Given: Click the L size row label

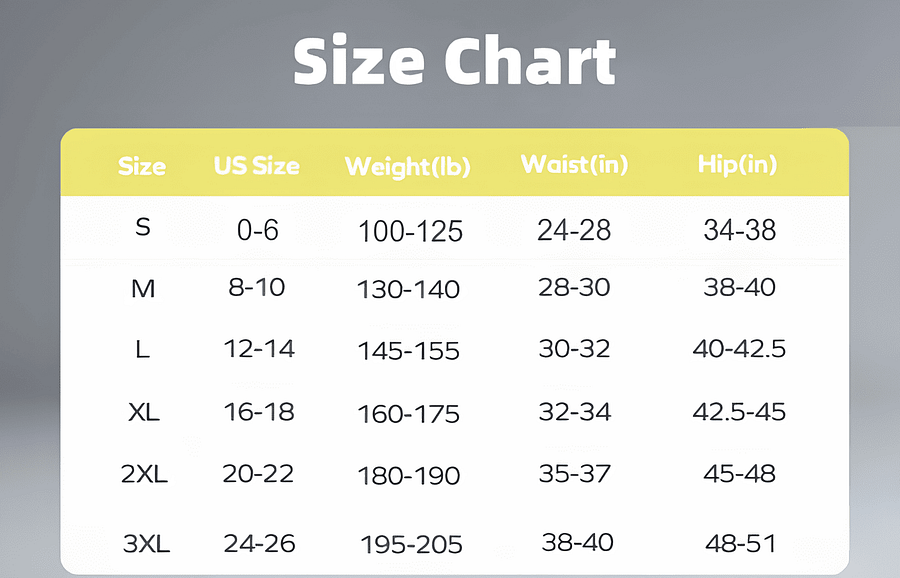Looking at the screenshot, I should click(x=143, y=350).
